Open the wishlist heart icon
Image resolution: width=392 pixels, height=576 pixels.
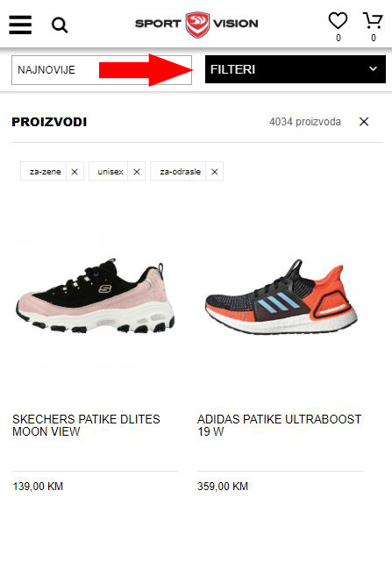pyautogui.click(x=338, y=20)
